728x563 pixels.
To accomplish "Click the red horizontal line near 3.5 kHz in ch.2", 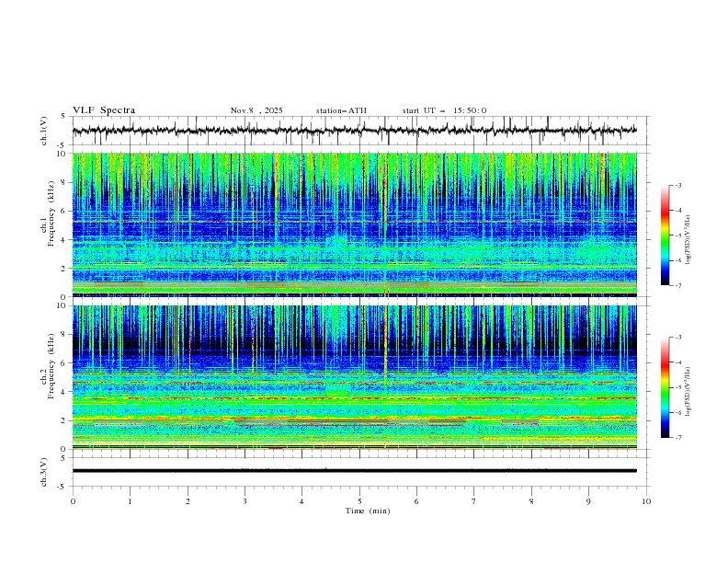I will [x=355, y=398].
